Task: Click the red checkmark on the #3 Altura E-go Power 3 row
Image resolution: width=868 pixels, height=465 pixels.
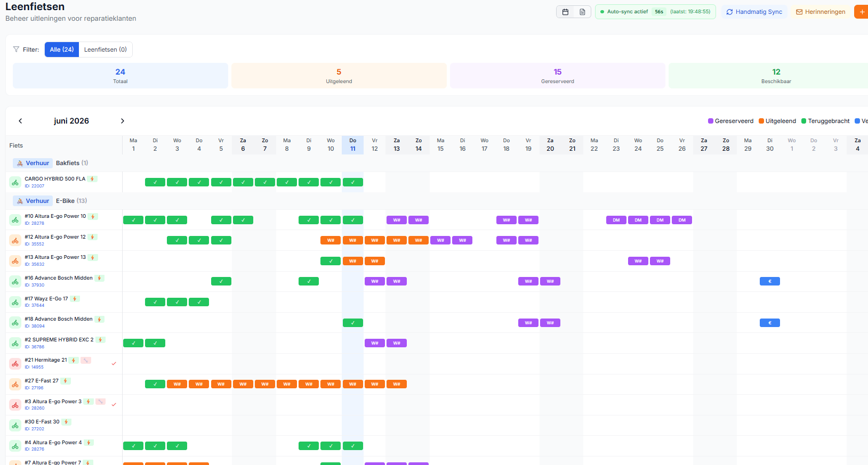Action: pos(114,405)
